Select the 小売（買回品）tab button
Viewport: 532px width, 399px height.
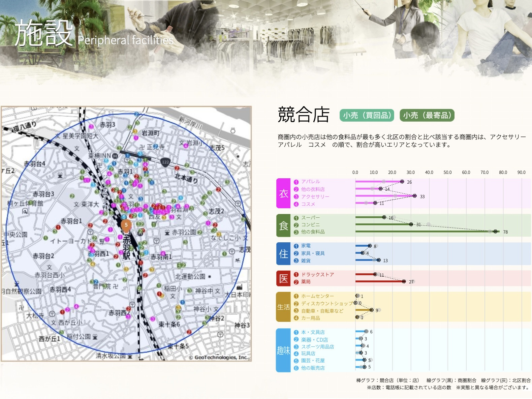pyautogui.click(x=367, y=115)
